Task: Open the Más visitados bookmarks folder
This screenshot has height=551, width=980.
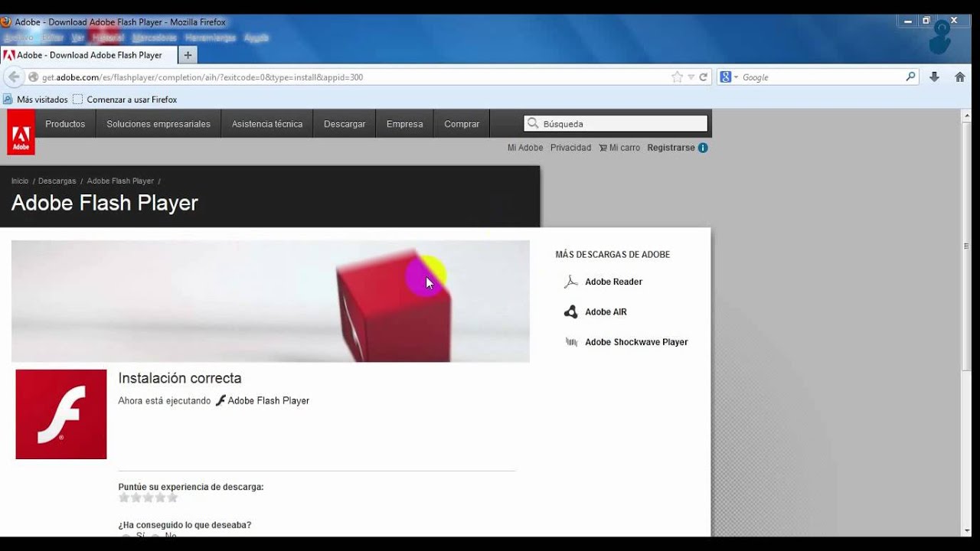Action: (35, 99)
